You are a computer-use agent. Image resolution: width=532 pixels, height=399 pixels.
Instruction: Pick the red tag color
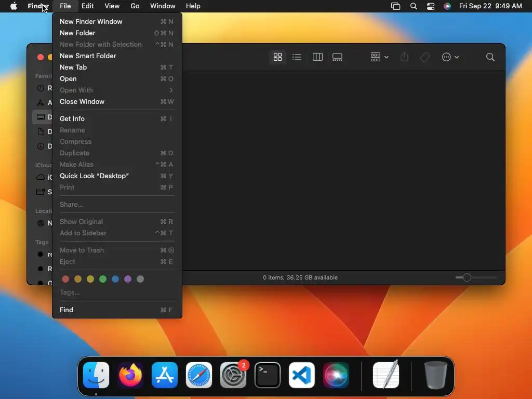65,279
